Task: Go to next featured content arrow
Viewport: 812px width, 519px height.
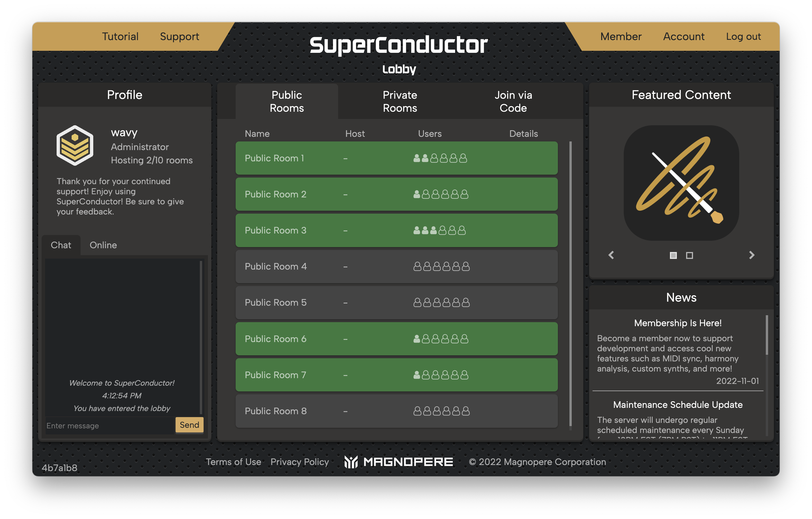Action: (x=752, y=255)
